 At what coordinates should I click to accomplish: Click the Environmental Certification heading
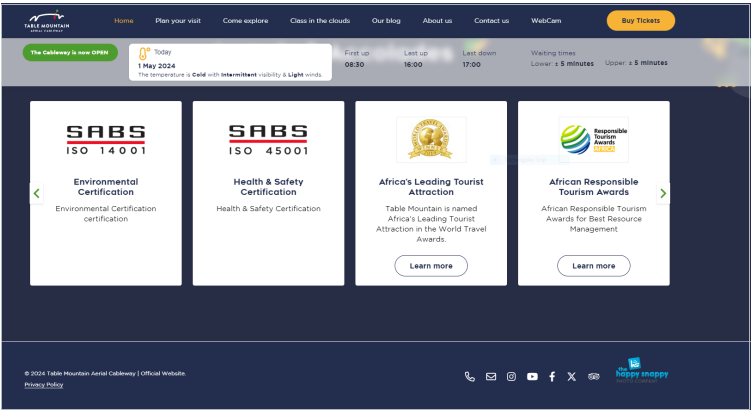point(106,187)
